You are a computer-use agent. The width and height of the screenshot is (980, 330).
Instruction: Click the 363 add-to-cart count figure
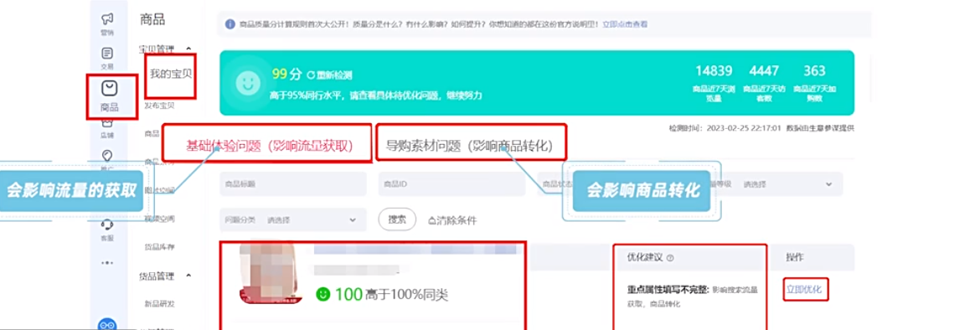tap(814, 70)
